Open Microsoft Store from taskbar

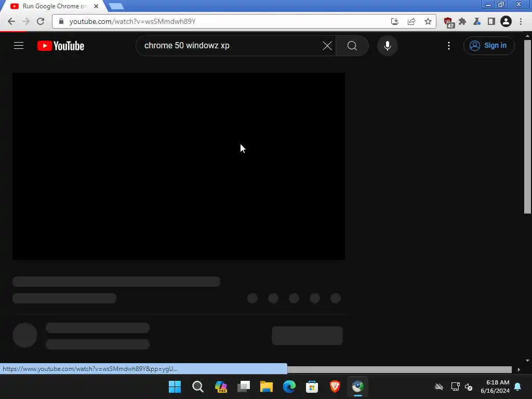click(x=312, y=387)
